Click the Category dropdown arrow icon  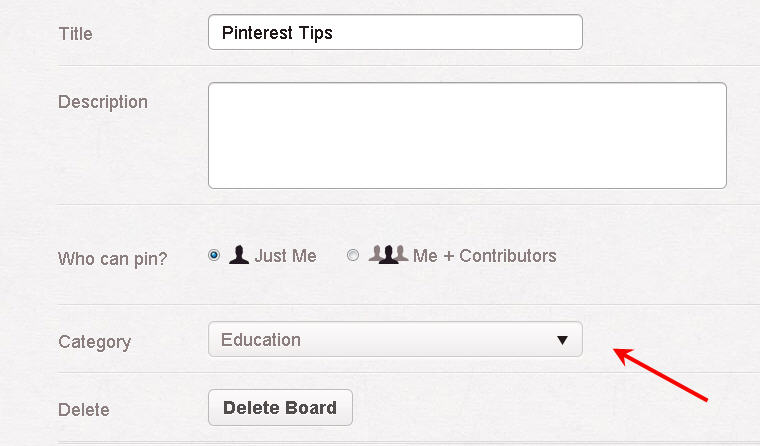point(562,340)
